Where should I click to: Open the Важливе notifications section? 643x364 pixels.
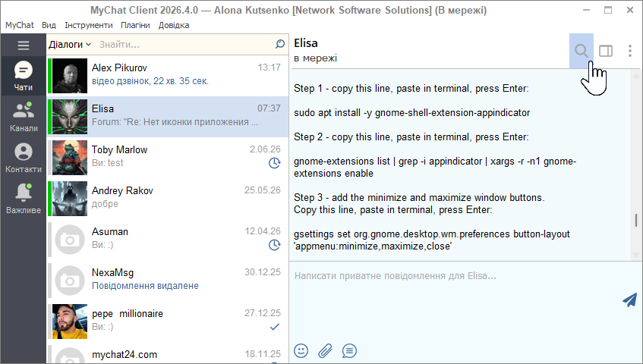tap(24, 199)
